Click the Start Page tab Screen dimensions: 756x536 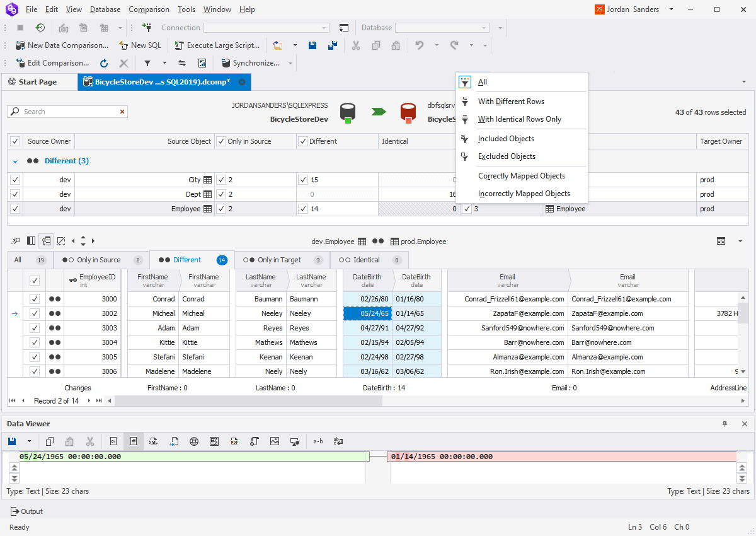click(x=39, y=81)
